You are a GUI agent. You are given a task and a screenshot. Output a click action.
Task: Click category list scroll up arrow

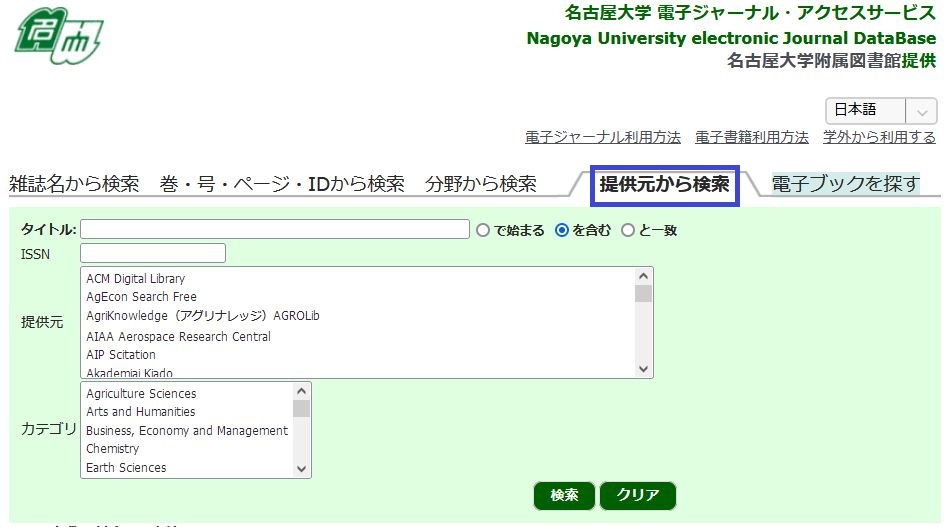(x=301, y=391)
